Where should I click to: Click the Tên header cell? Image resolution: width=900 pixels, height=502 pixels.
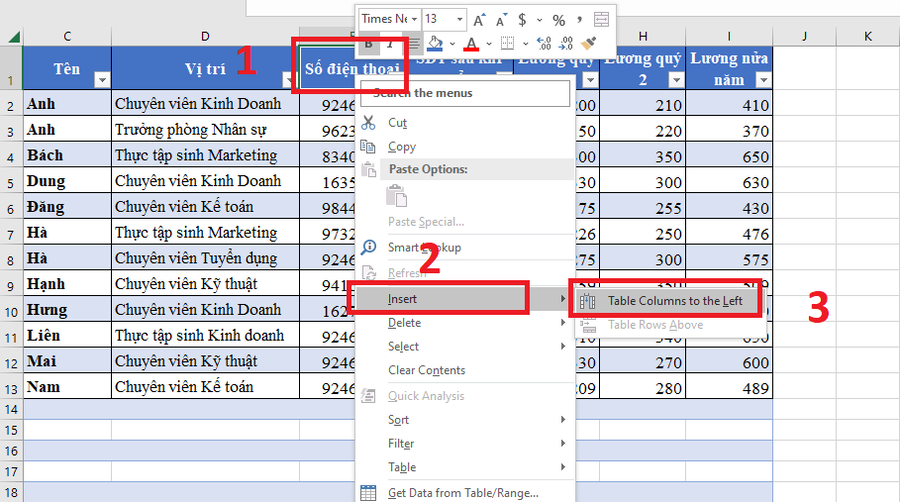pos(67,68)
